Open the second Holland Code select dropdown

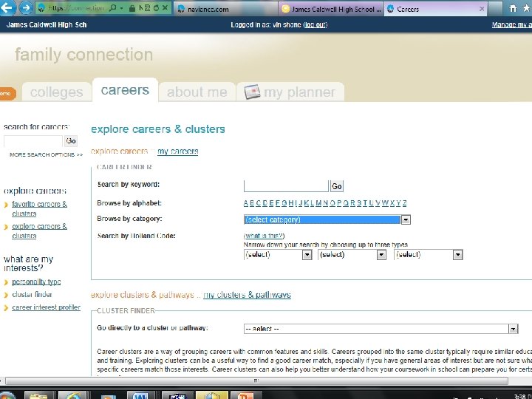(x=381, y=255)
